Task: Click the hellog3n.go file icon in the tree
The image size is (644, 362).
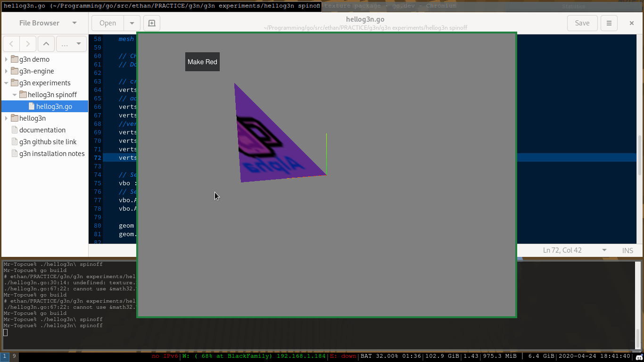Action: pyautogui.click(x=32, y=107)
